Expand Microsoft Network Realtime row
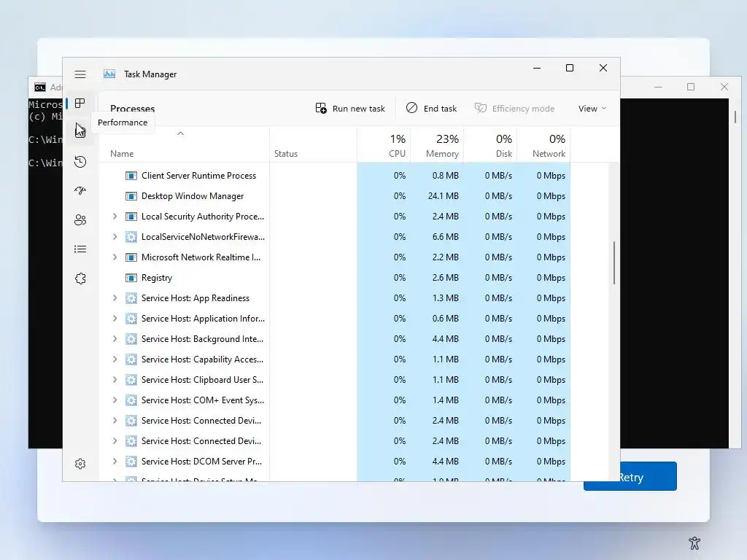The image size is (747, 560). click(x=115, y=257)
